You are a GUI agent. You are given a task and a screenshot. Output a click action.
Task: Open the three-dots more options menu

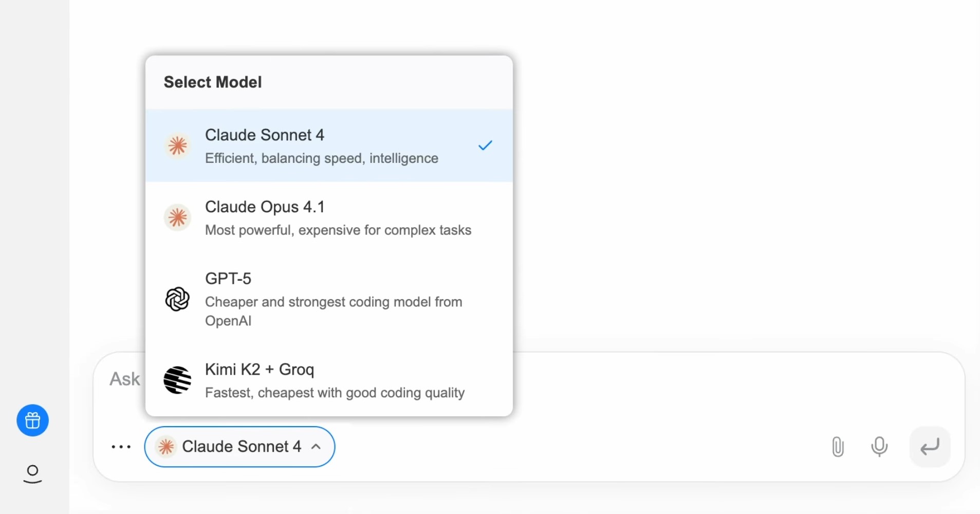coord(121,447)
